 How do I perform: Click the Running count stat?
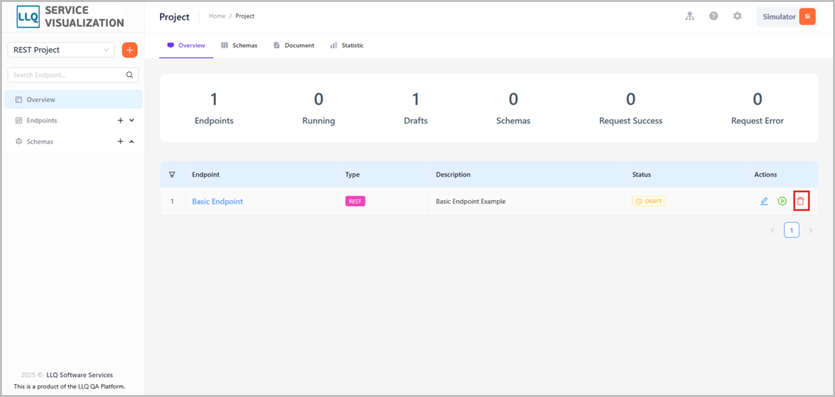click(318, 108)
